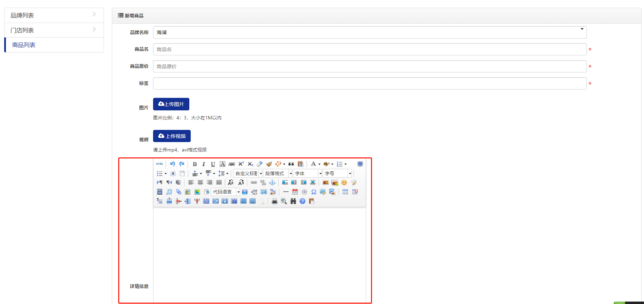Click the select all icon
The width and height of the screenshot is (644, 304).
point(173,173)
